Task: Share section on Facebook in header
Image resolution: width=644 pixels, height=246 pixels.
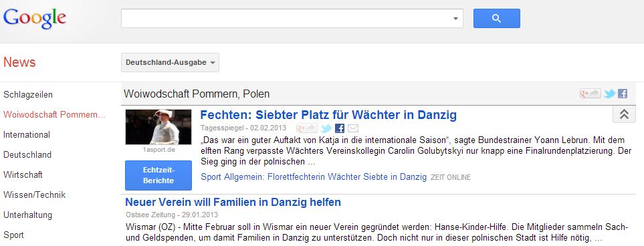Action: (623, 94)
